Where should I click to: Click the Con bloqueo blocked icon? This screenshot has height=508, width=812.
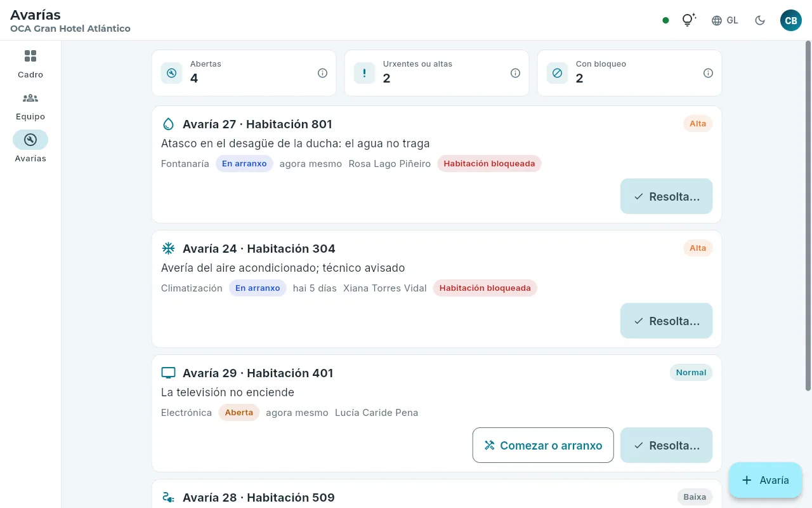tap(557, 73)
